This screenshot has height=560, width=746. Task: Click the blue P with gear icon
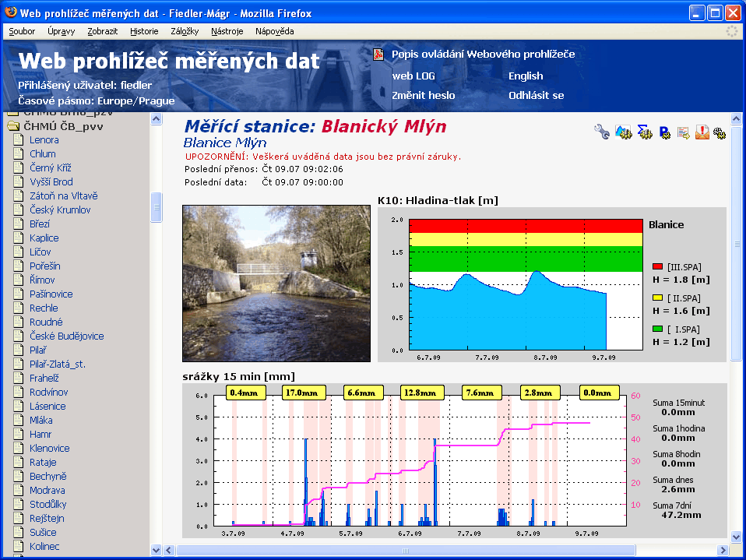665,132
